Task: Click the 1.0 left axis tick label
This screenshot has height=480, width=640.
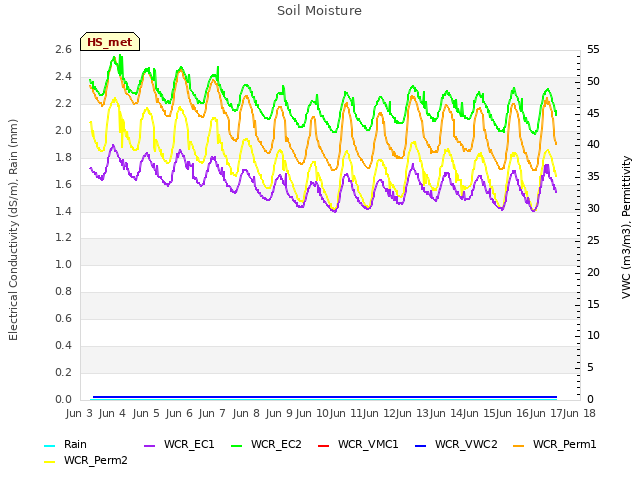Action: click(x=63, y=264)
